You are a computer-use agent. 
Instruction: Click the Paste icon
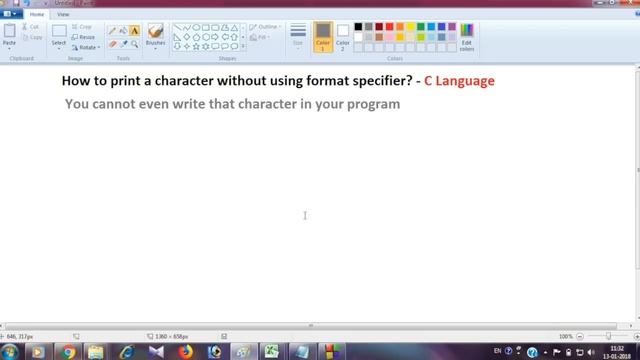point(9,31)
